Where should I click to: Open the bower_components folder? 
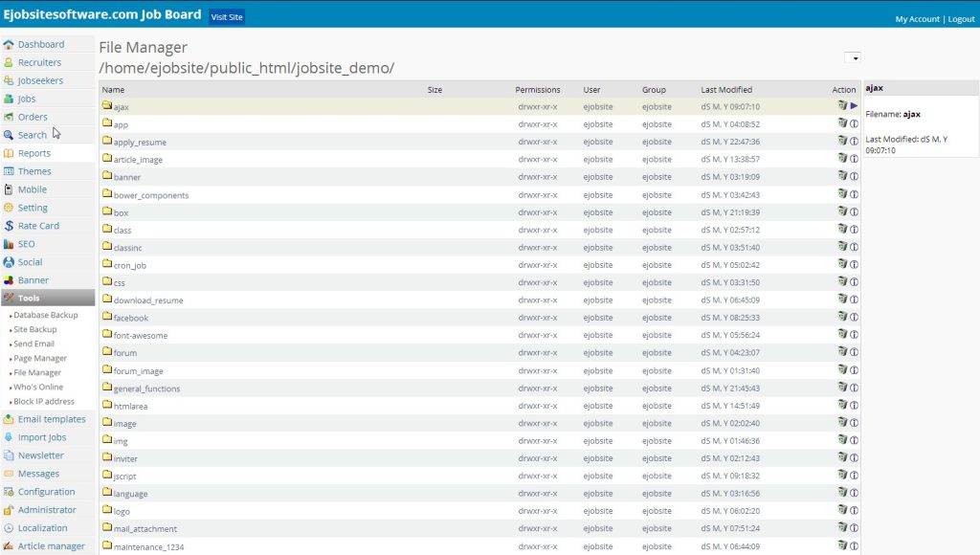click(x=151, y=195)
